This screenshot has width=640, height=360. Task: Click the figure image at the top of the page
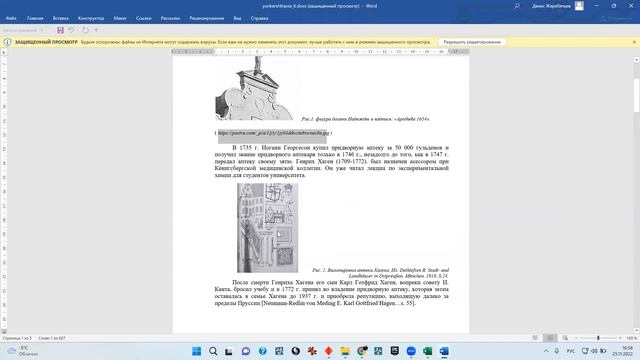coord(254,88)
